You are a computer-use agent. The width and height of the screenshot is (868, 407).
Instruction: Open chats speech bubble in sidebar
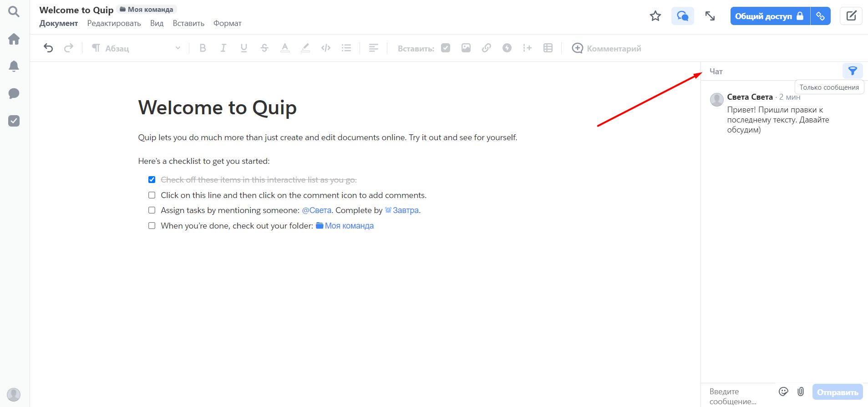[14, 94]
